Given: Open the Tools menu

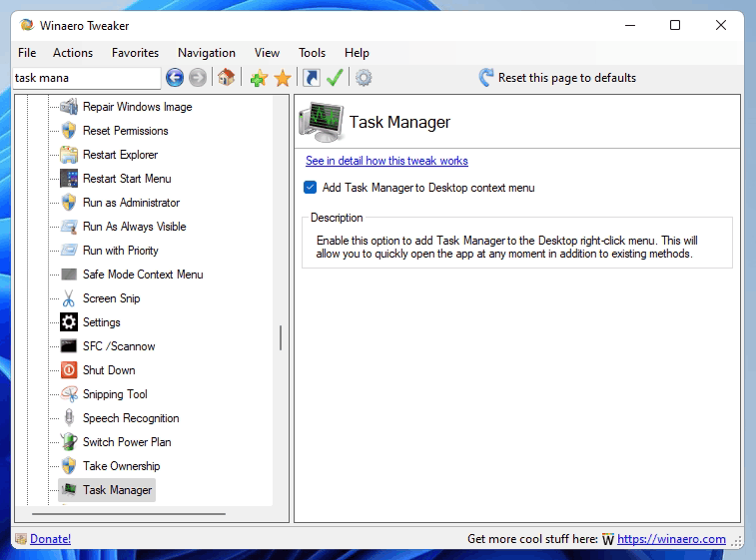Looking at the screenshot, I should 312,53.
